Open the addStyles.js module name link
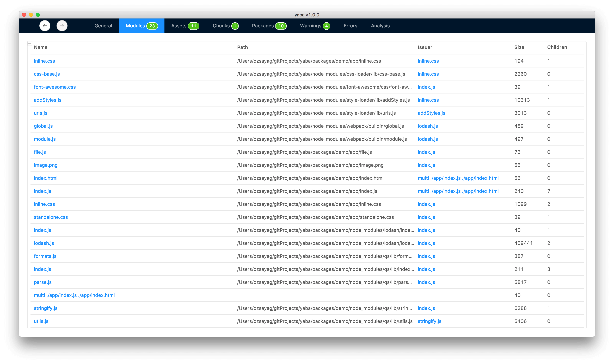 click(x=48, y=100)
